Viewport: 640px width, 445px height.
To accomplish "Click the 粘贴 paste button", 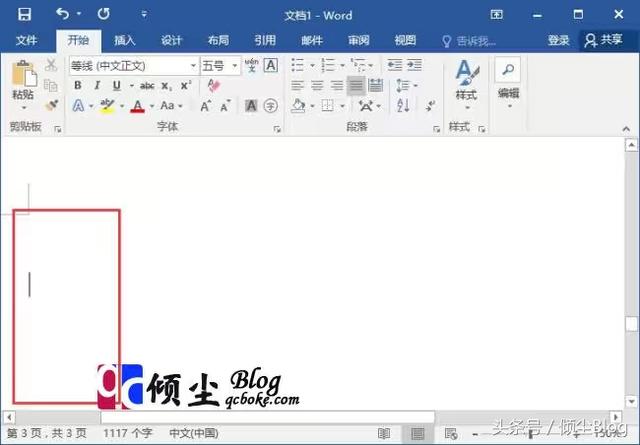I will [23, 85].
